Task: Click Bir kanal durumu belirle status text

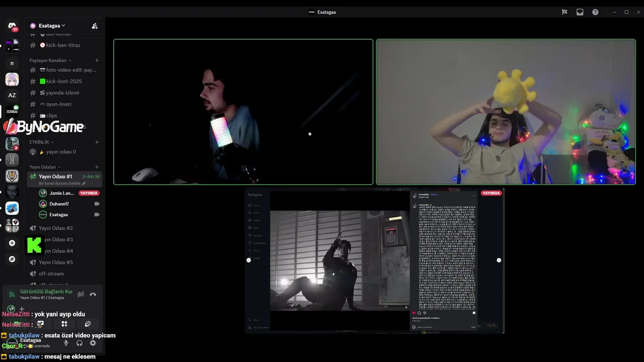Action: point(59,184)
